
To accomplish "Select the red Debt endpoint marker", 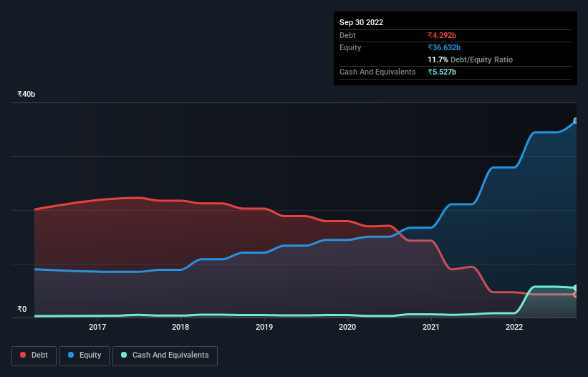I will coord(576,295).
